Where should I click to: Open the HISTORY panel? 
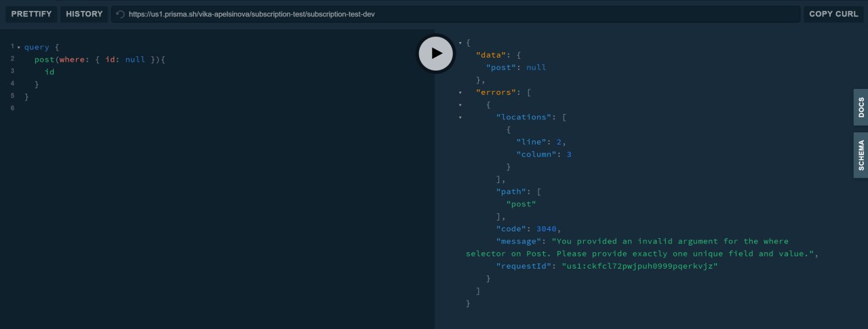84,14
